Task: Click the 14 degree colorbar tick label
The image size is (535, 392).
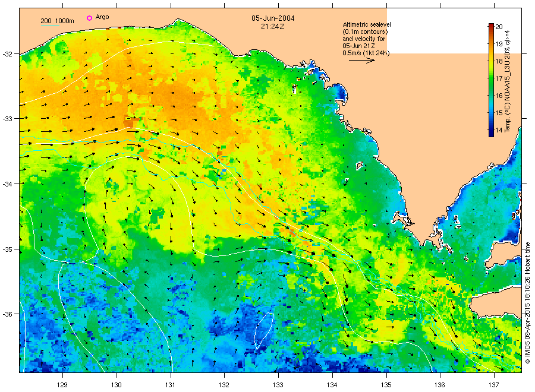Action: [x=499, y=130]
